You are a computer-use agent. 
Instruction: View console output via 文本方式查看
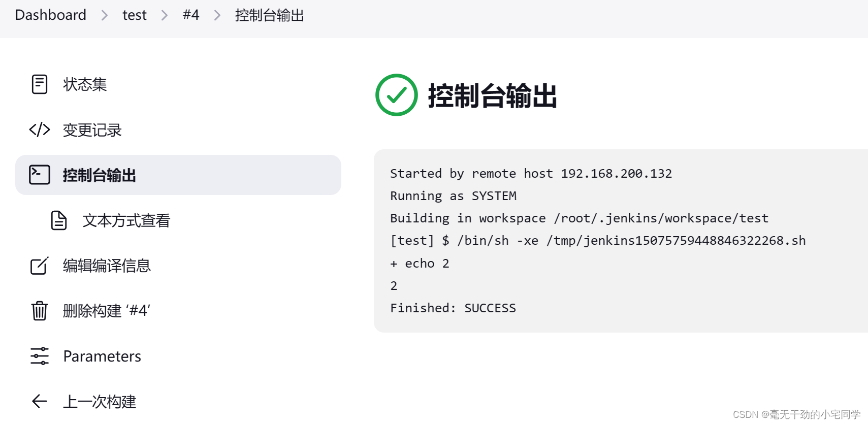[126, 220]
